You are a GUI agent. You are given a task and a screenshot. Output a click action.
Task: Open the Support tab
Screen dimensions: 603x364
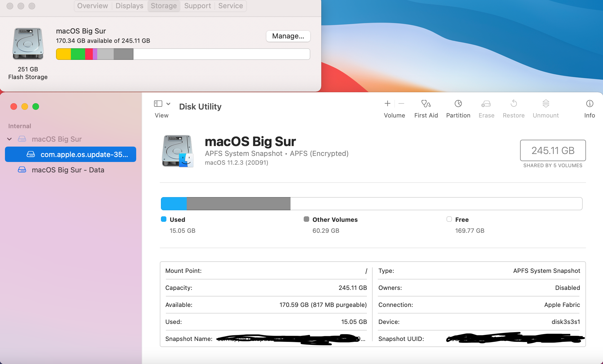(197, 6)
